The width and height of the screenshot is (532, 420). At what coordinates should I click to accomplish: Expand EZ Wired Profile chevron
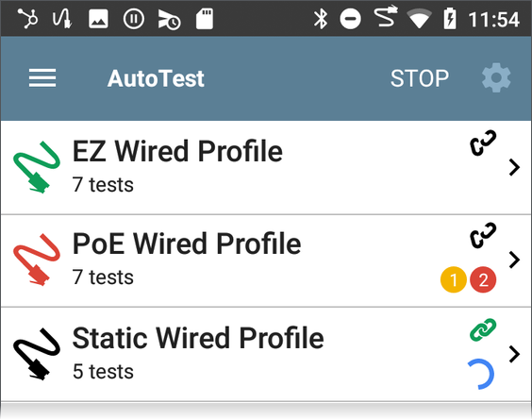[514, 167]
